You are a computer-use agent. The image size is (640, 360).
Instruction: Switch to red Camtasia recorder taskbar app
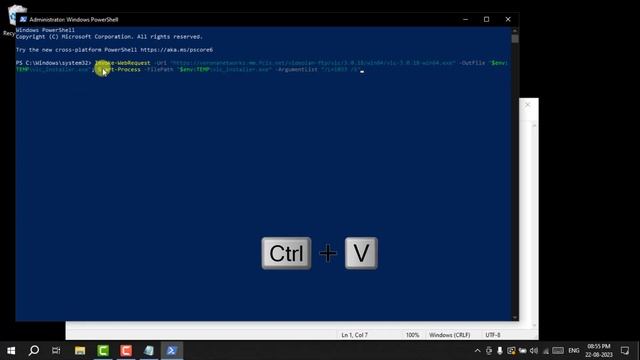[126, 351]
